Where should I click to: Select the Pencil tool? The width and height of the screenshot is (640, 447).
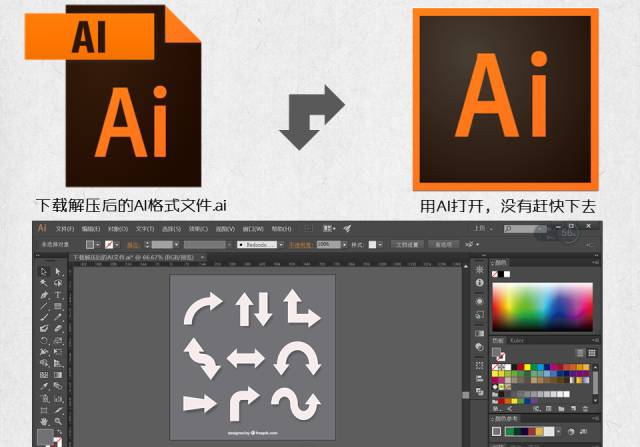pyautogui.click(x=58, y=317)
